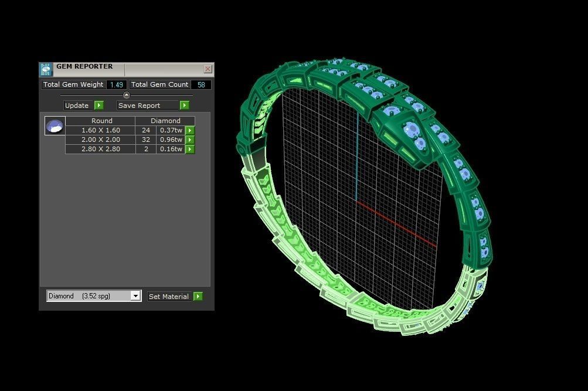
Task: Click the 0.16tw weight cell
Action: point(171,149)
